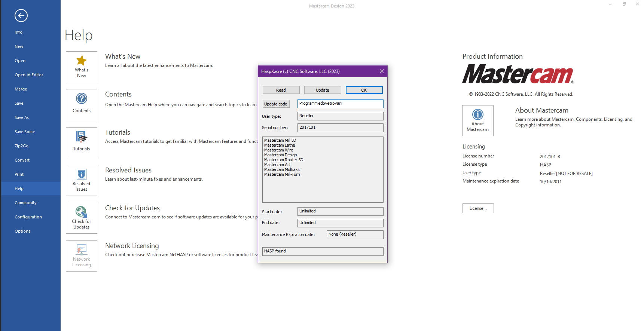Click the Mastercam logo
The image size is (644, 331).
(x=518, y=74)
